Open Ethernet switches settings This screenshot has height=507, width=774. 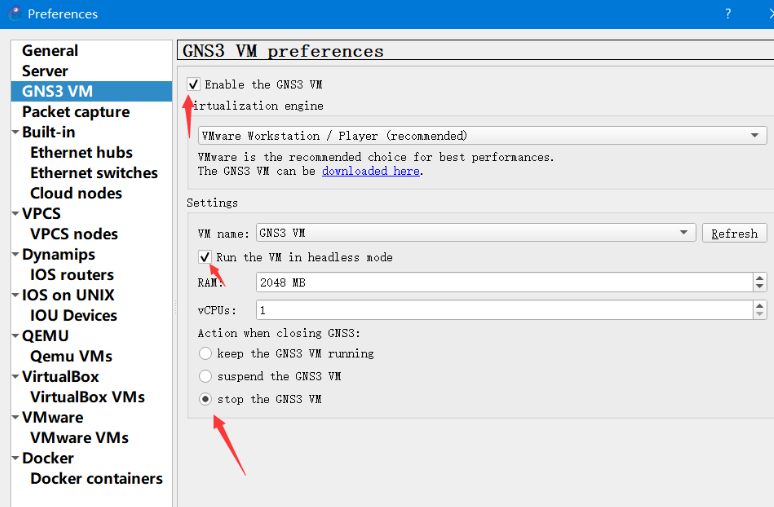(x=94, y=173)
